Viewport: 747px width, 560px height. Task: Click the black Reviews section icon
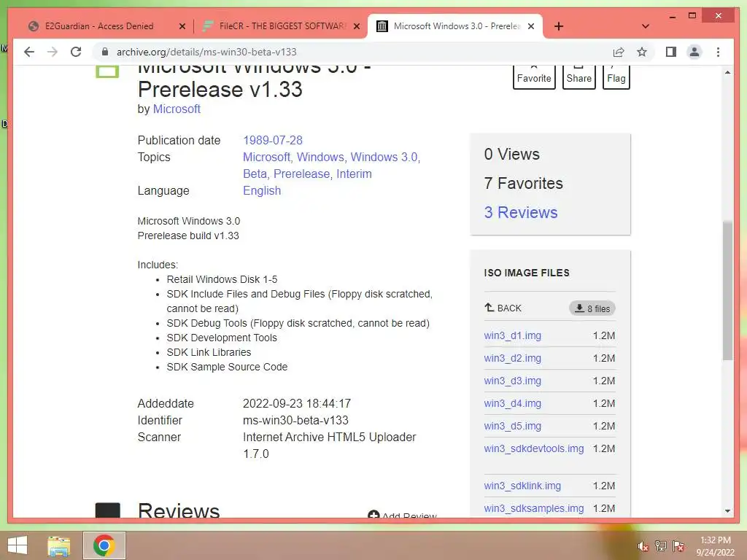108,510
